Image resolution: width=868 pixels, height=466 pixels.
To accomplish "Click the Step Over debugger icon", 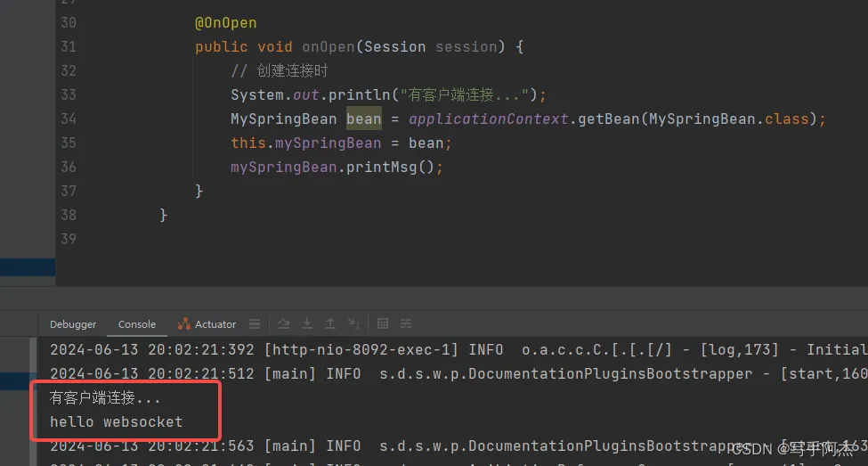I will tap(283, 323).
